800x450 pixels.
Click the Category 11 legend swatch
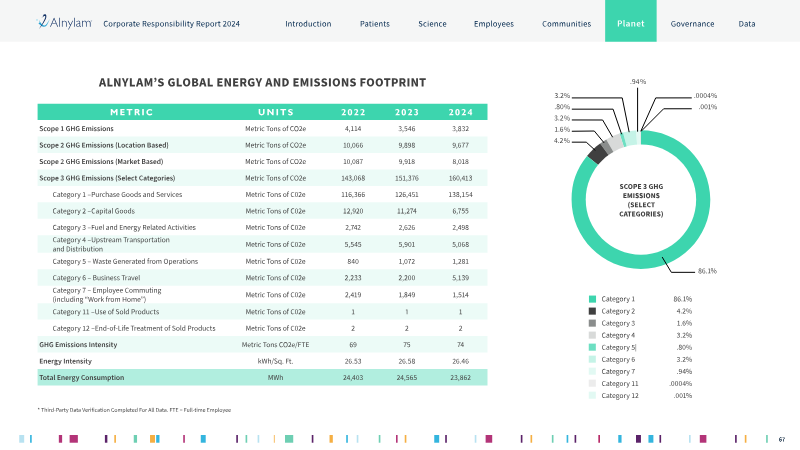point(592,384)
